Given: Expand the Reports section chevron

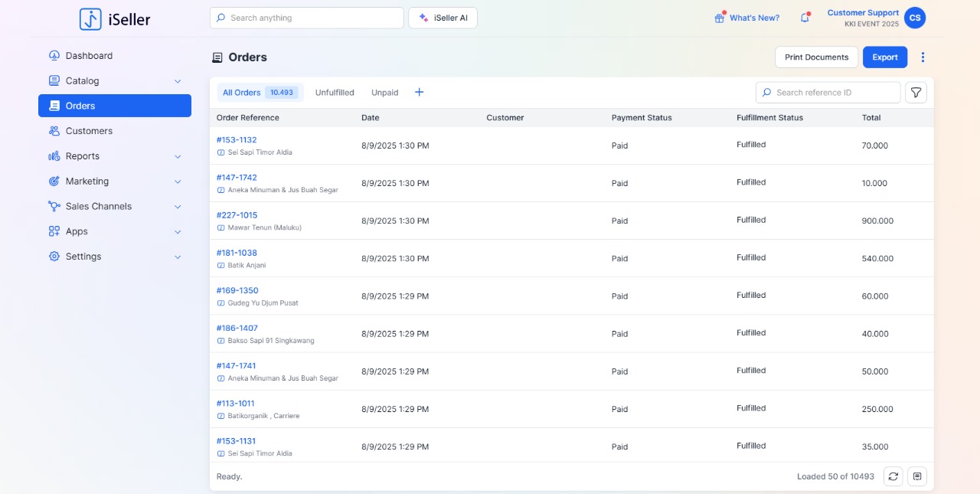Looking at the screenshot, I should tap(178, 156).
